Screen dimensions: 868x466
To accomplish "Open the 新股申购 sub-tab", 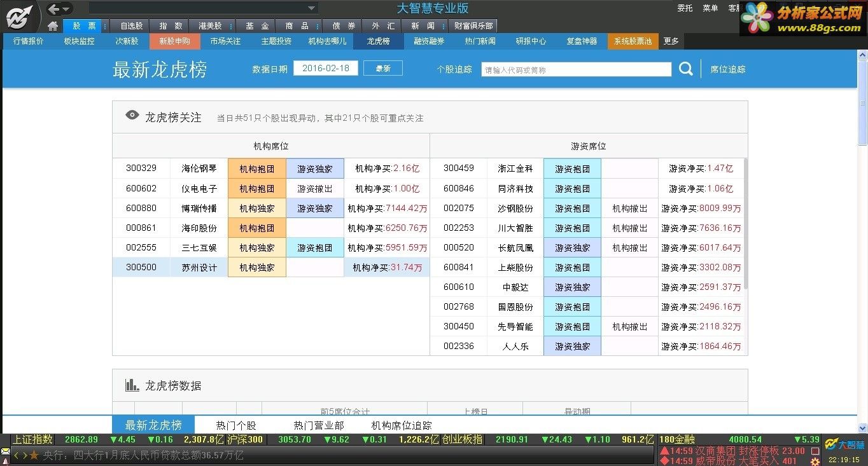I will click(174, 41).
